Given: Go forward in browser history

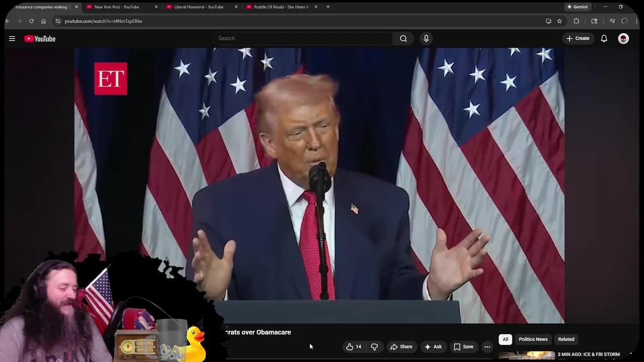Looking at the screenshot, I should (x=20, y=21).
